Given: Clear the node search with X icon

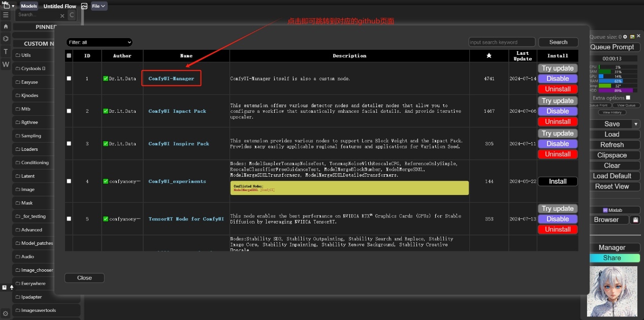Looking at the screenshot, I should [x=62, y=16].
